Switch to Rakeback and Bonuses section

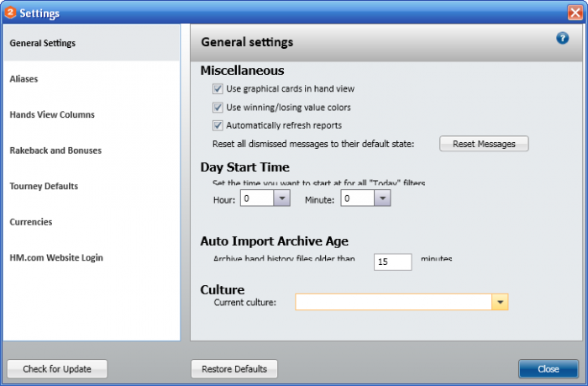(55, 151)
